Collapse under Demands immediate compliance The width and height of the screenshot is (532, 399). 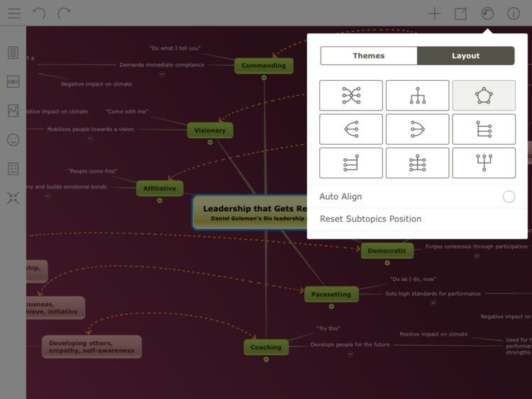[x=162, y=74]
